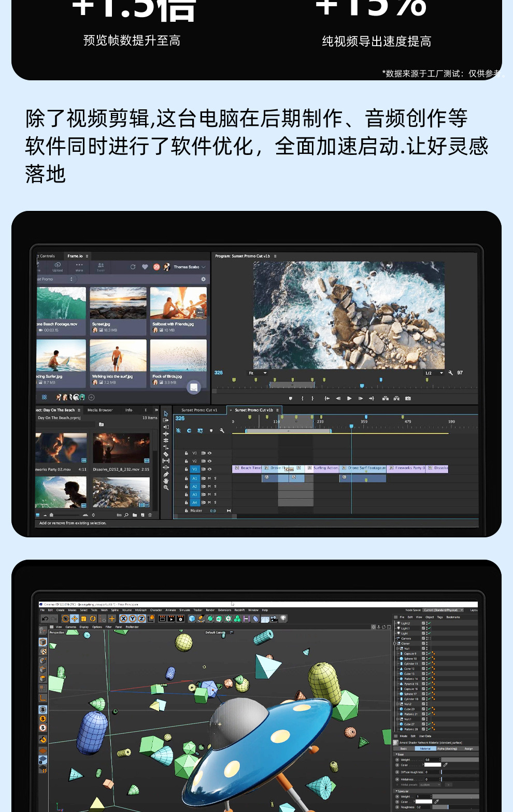Click the heart icon in Frame.io header
This screenshot has width=513, height=812.
pyautogui.click(x=145, y=267)
